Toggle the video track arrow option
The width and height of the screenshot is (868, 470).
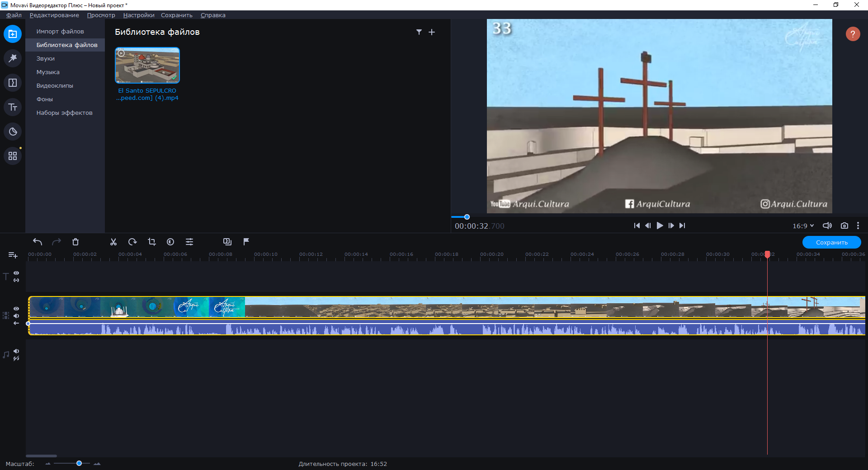(16, 323)
